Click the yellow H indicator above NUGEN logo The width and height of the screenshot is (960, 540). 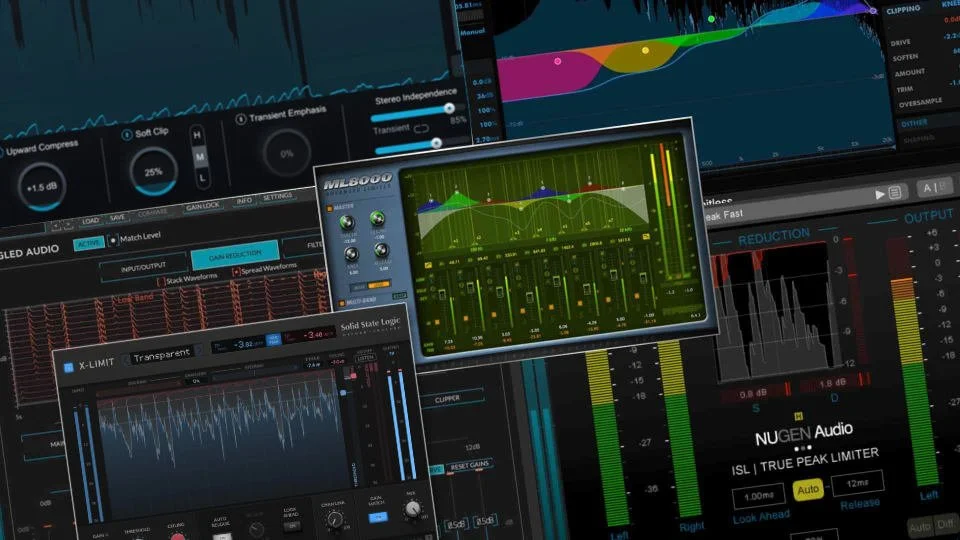click(798, 417)
